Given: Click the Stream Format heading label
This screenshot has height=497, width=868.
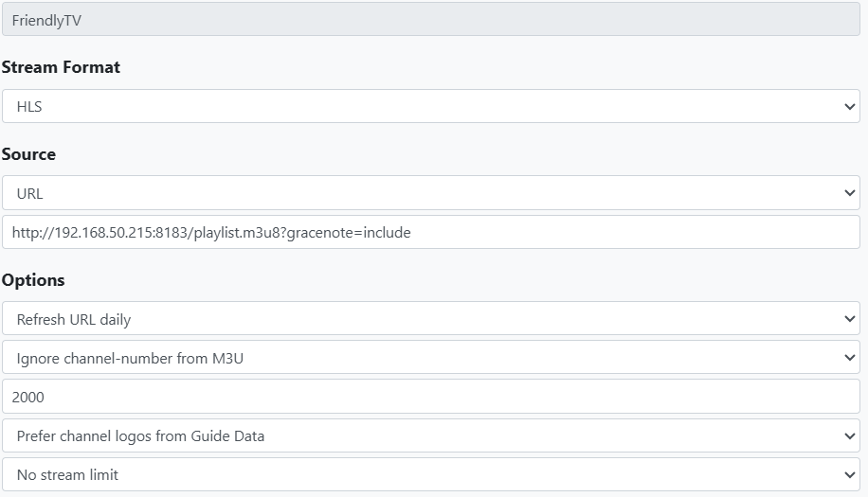Looking at the screenshot, I should pos(61,67).
